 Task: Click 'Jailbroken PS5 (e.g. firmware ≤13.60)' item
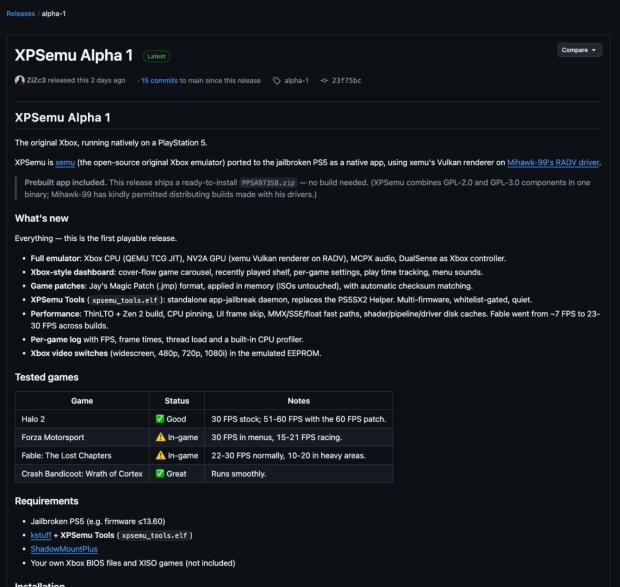98,521
